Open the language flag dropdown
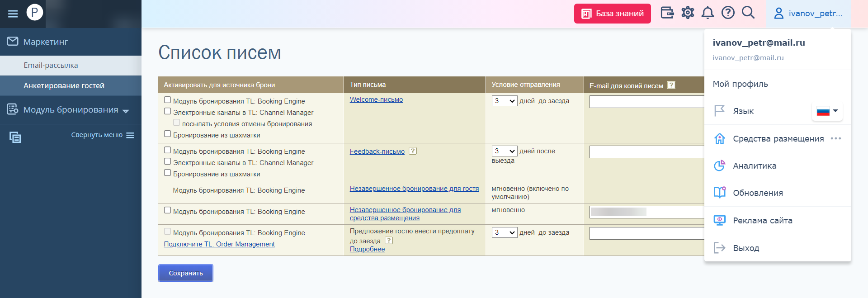868x298 pixels. click(827, 111)
